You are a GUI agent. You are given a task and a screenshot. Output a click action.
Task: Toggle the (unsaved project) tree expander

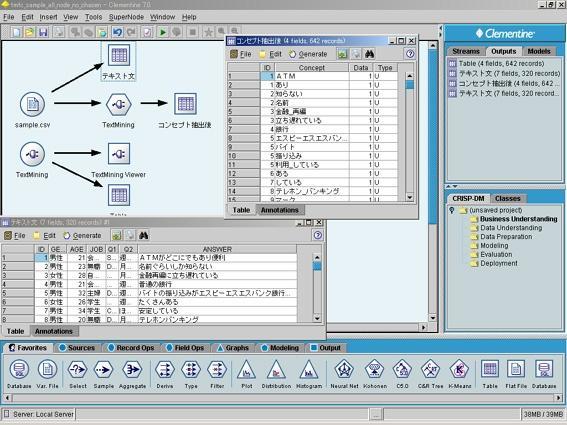(x=451, y=210)
